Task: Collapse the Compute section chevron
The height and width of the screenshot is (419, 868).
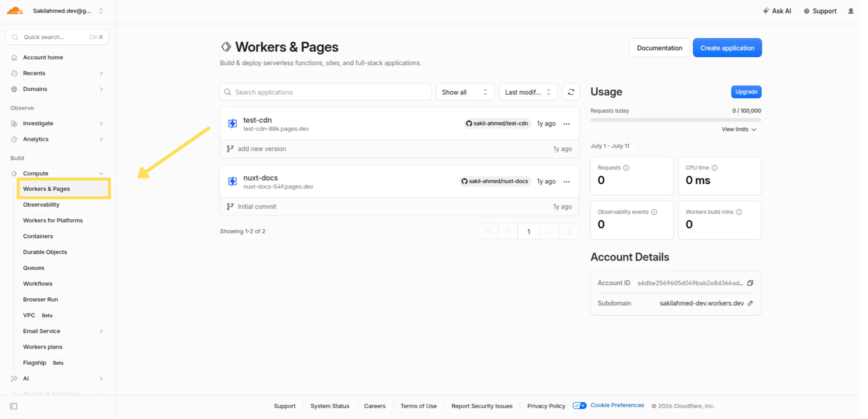Action: click(101, 174)
